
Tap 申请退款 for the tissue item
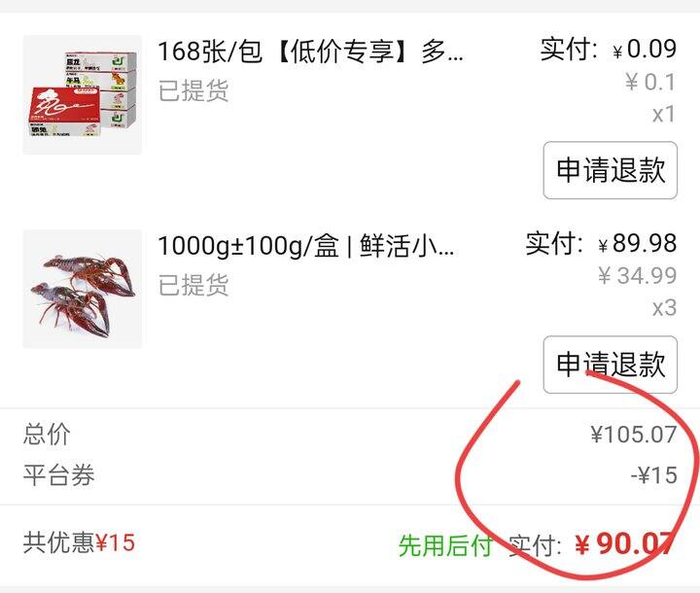(611, 170)
